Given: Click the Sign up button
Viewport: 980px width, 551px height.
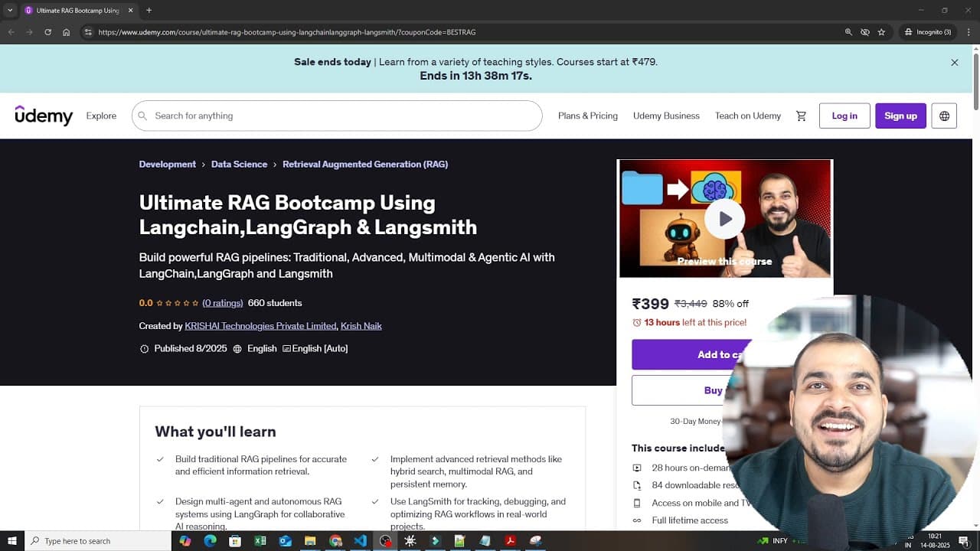Looking at the screenshot, I should tap(900, 116).
